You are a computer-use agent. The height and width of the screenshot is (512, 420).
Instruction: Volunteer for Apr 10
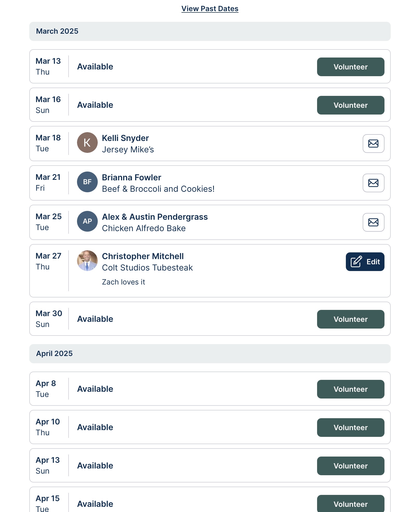351,428
